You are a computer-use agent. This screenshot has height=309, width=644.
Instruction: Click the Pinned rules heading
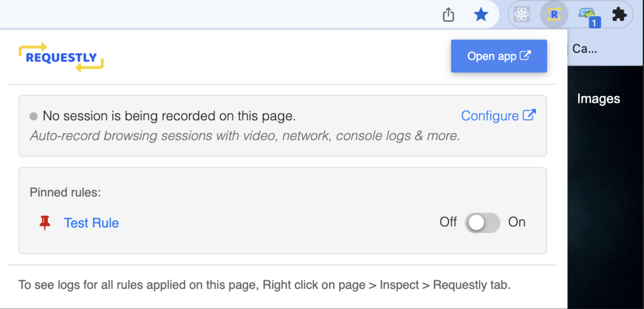(x=65, y=192)
